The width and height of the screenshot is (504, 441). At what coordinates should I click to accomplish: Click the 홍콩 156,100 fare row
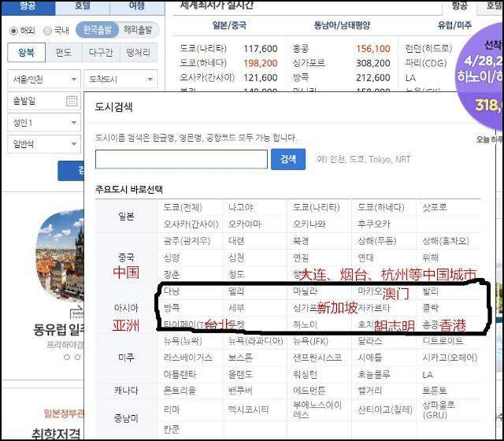(x=341, y=49)
